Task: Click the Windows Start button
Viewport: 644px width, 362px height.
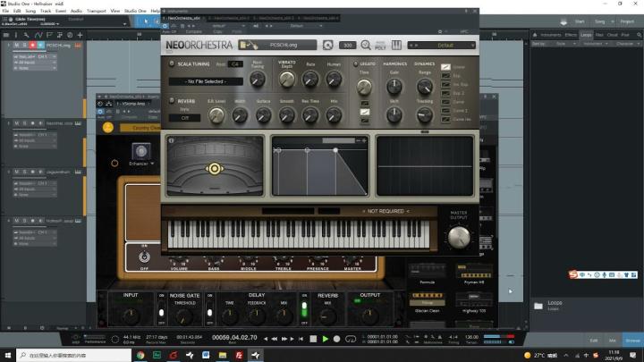Action: [8, 355]
